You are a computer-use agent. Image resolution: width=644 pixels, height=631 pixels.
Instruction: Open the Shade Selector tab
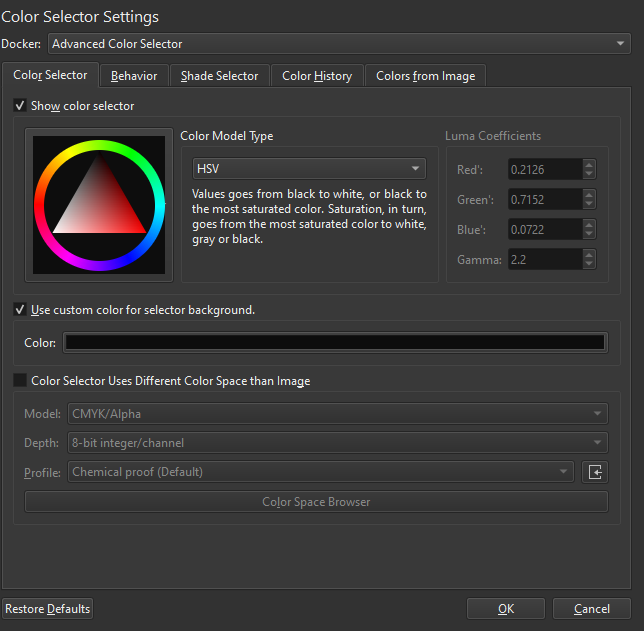click(x=219, y=76)
